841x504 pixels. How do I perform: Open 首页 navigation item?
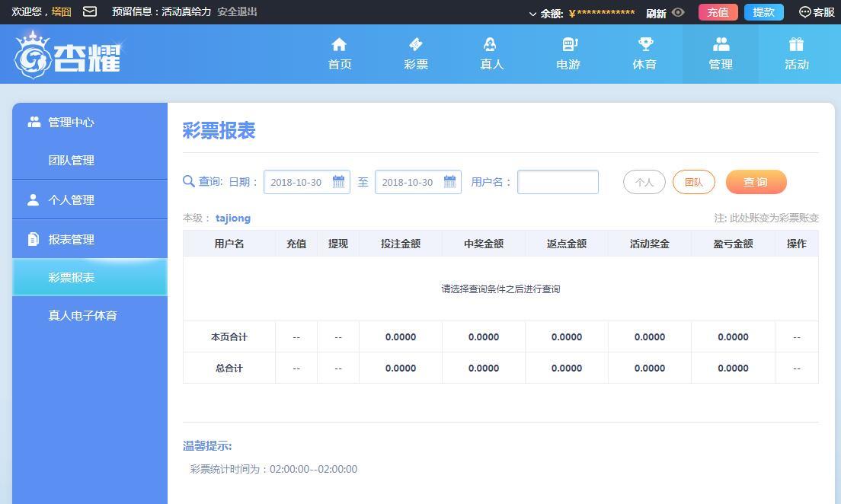(340, 53)
